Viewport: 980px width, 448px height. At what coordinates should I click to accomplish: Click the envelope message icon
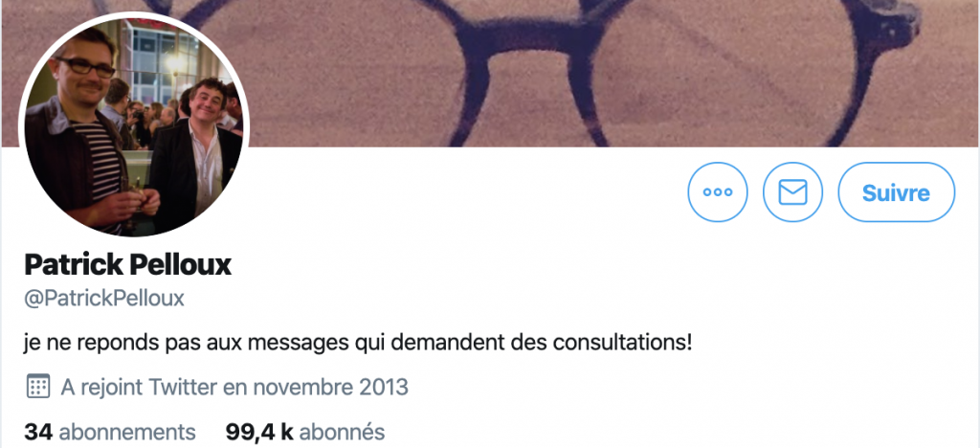[792, 192]
